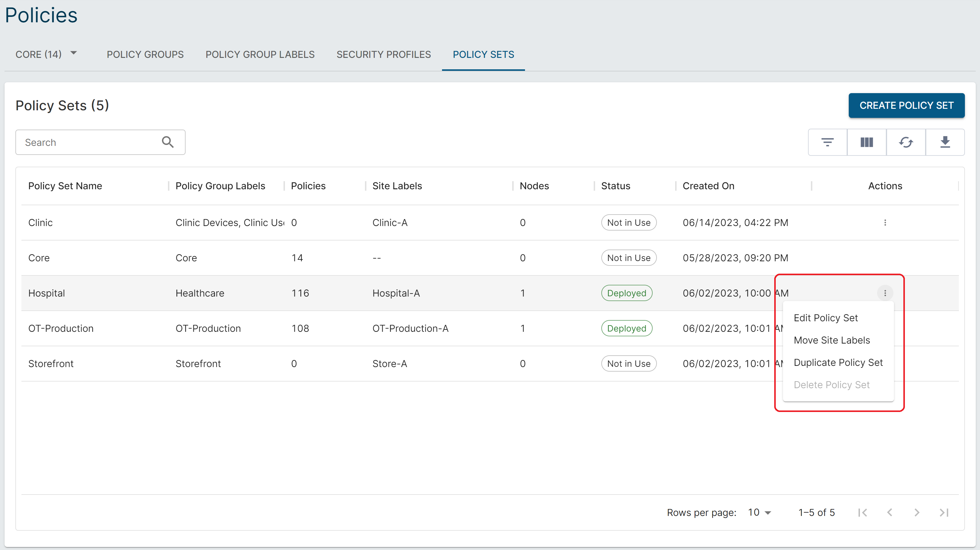Click the refresh table icon
The image size is (980, 550).
click(x=906, y=142)
